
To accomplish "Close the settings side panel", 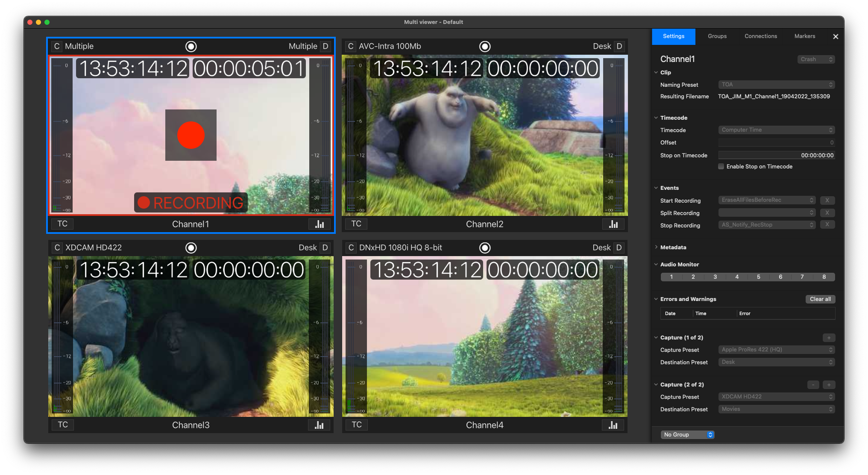I will pos(836,37).
